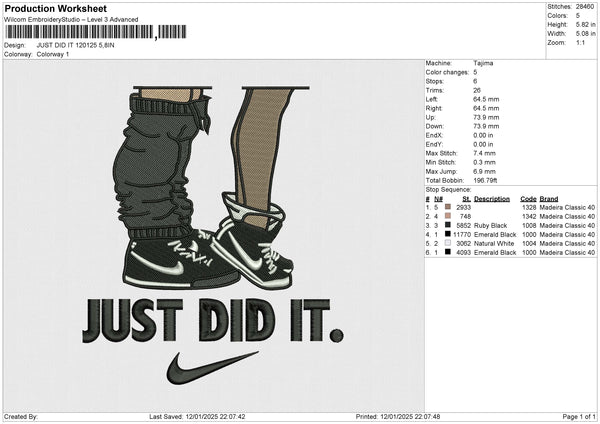
Task: Click the Stitches count 28460
Action: [585, 5]
